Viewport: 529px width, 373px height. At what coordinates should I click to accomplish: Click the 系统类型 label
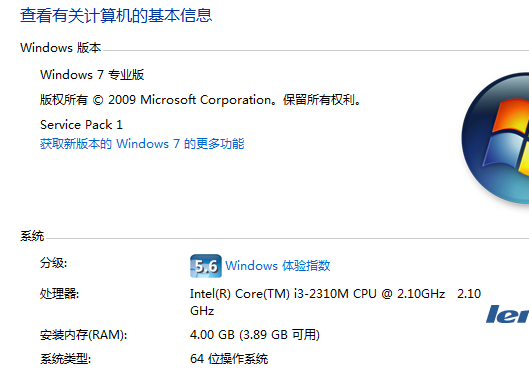pyautogui.click(x=65, y=359)
